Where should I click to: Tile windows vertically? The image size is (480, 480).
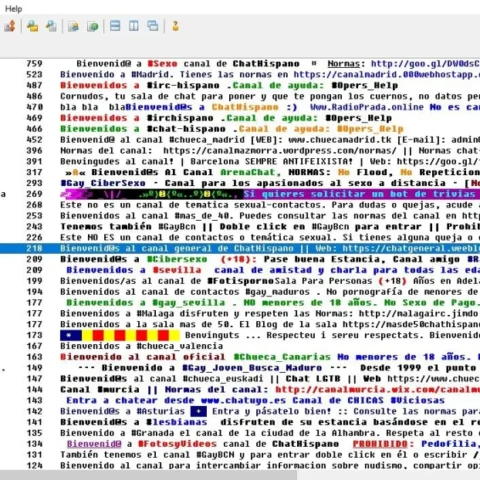click(134, 26)
